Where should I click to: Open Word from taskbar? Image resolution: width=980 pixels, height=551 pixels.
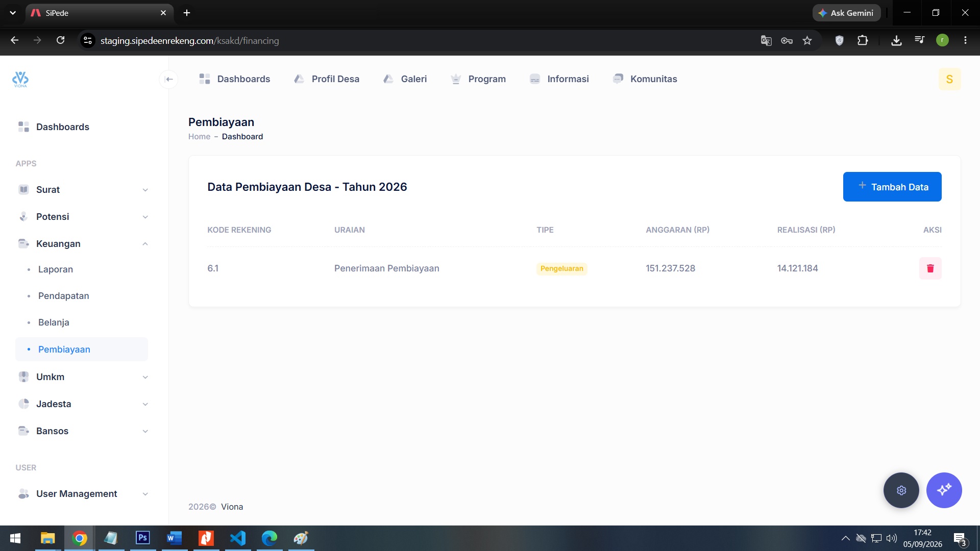point(175,538)
